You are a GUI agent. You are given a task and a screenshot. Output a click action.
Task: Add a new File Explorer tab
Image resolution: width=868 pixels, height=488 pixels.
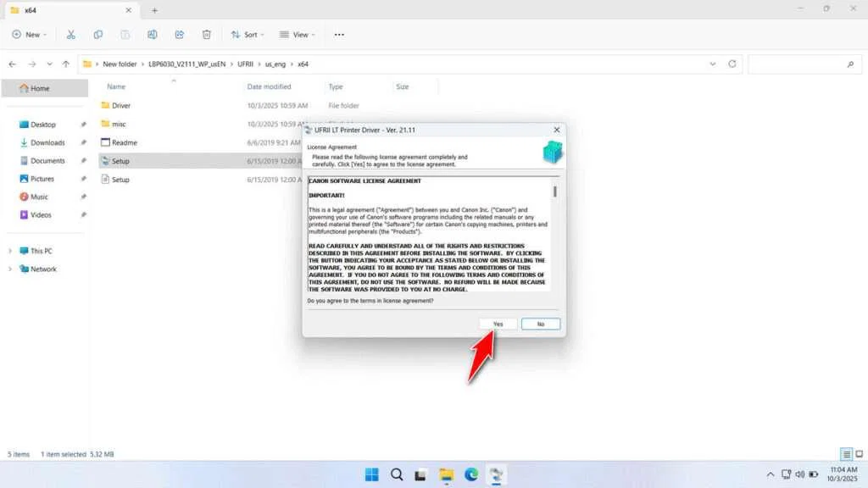154,10
